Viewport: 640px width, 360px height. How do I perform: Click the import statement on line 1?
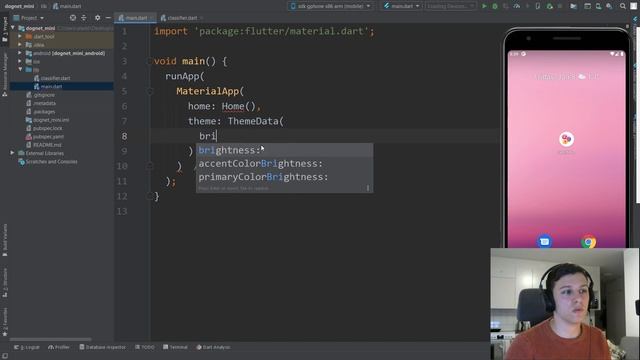pyautogui.click(x=264, y=31)
